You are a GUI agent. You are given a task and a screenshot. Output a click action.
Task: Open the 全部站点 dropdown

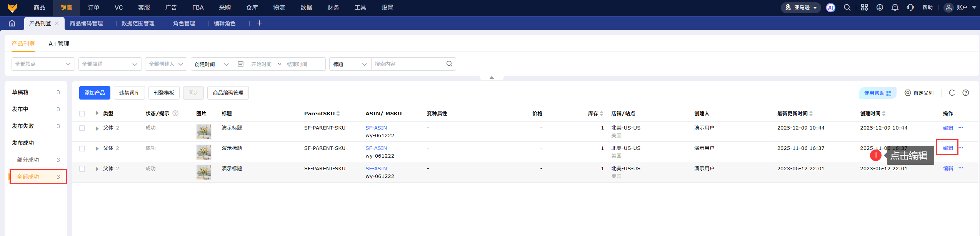(43, 64)
